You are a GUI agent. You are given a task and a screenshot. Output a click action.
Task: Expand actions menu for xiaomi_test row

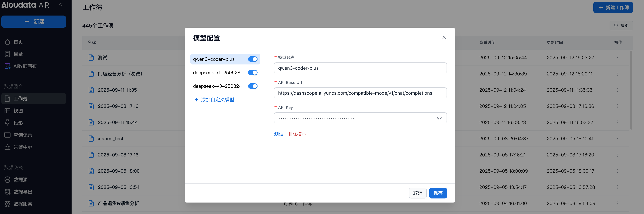618,139
